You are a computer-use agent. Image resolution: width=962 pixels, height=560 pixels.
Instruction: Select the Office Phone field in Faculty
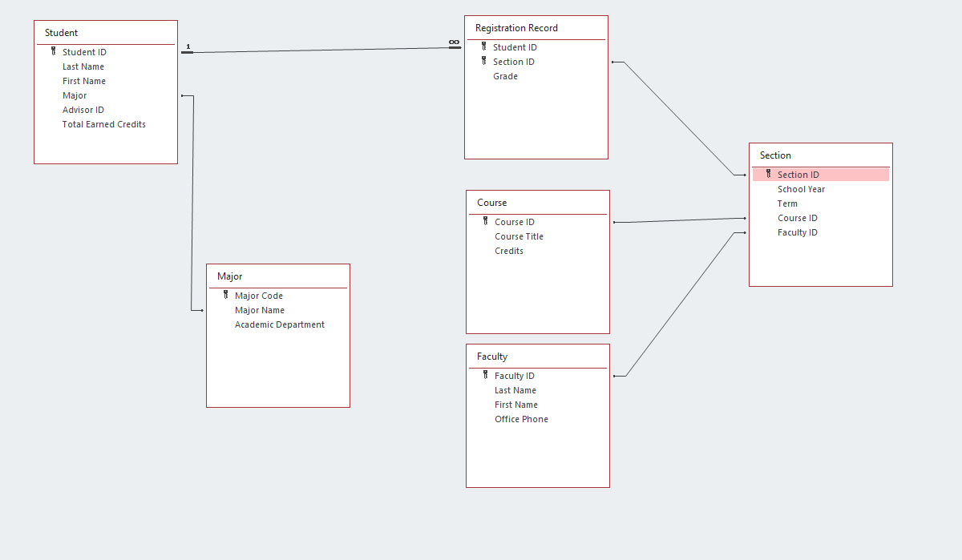(521, 419)
